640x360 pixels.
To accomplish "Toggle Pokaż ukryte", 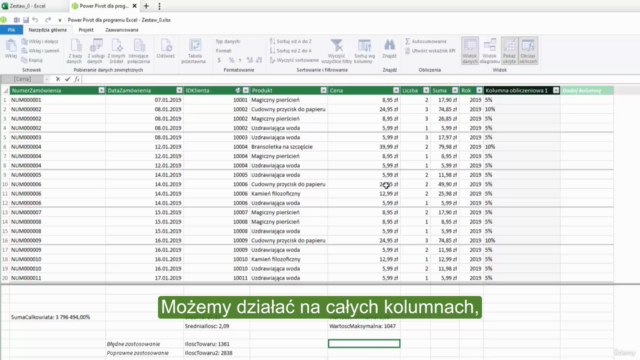I will pyautogui.click(x=509, y=51).
